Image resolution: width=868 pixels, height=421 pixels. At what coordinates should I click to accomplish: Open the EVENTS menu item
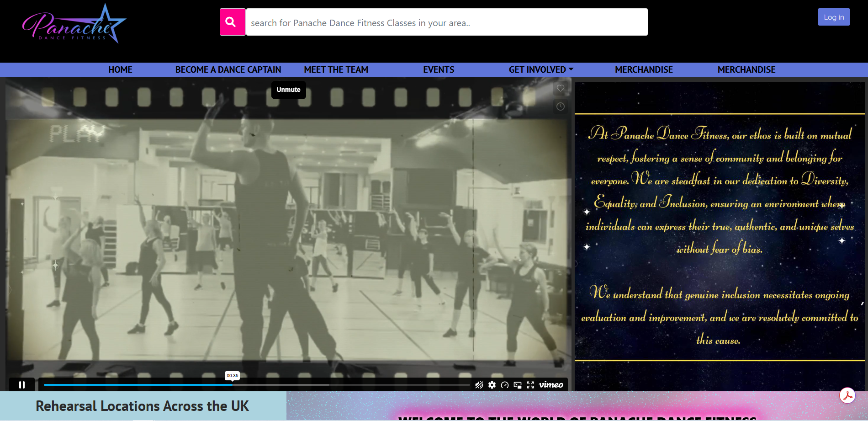[439, 69]
